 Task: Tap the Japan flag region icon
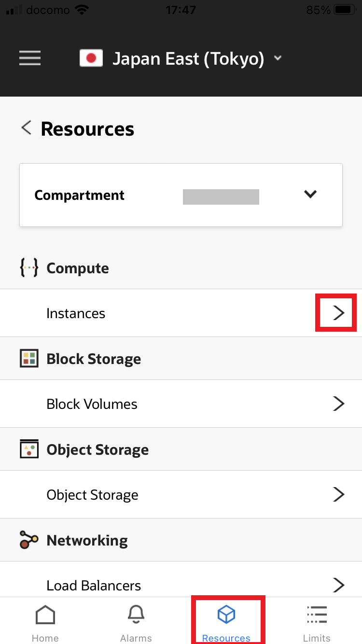point(91,58)
